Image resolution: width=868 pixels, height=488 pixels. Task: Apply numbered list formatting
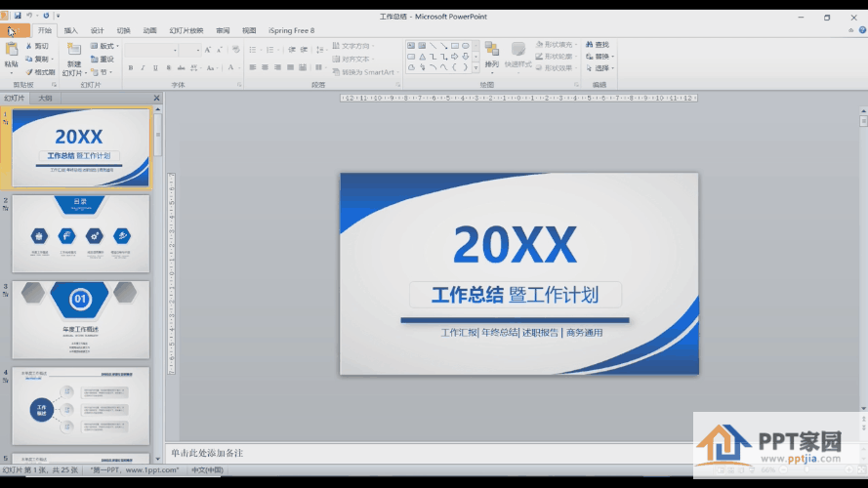[271, 50]
